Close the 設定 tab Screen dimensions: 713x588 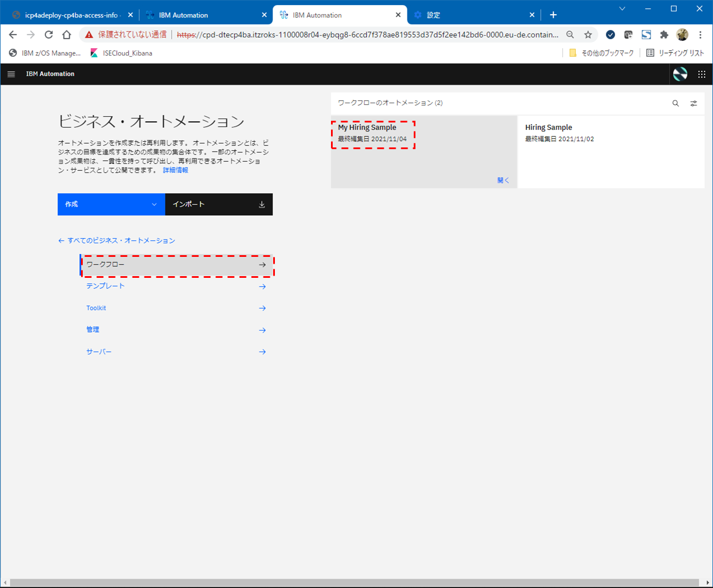click(532, 15)
